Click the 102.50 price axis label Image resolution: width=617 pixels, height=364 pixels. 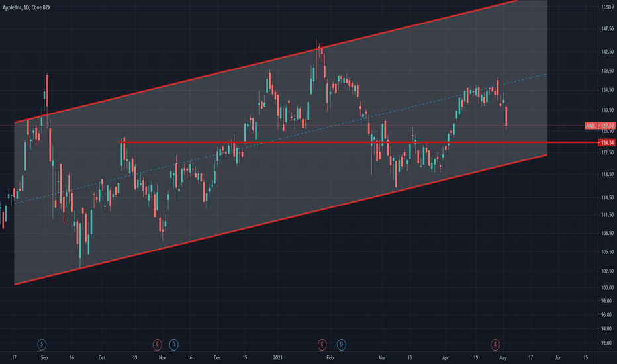tap(607, 271)
